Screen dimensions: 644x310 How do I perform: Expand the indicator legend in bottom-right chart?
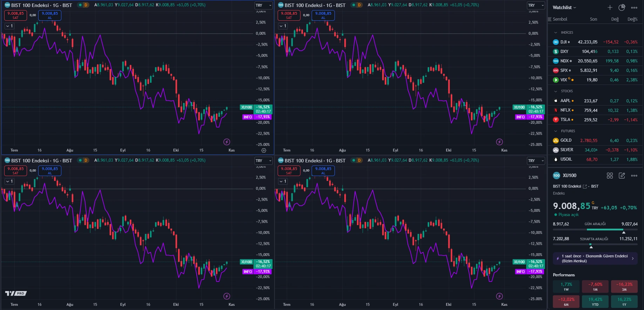coord(283,181)
